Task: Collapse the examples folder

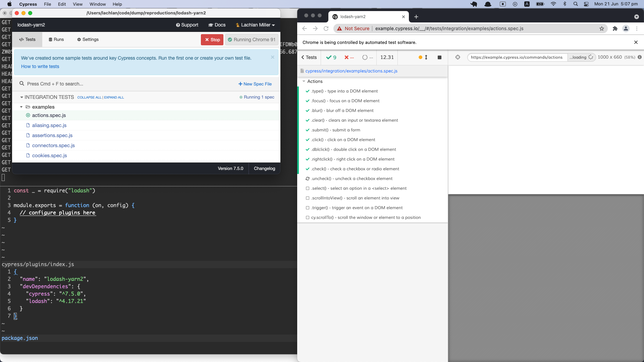Action: 21,107
